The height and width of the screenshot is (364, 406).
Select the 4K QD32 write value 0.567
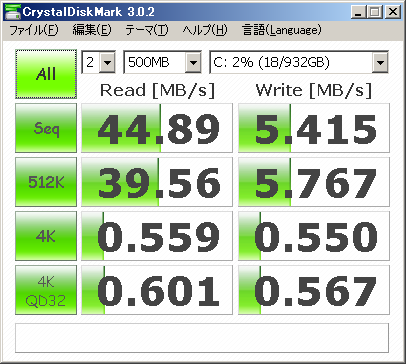tap(314, 290)
